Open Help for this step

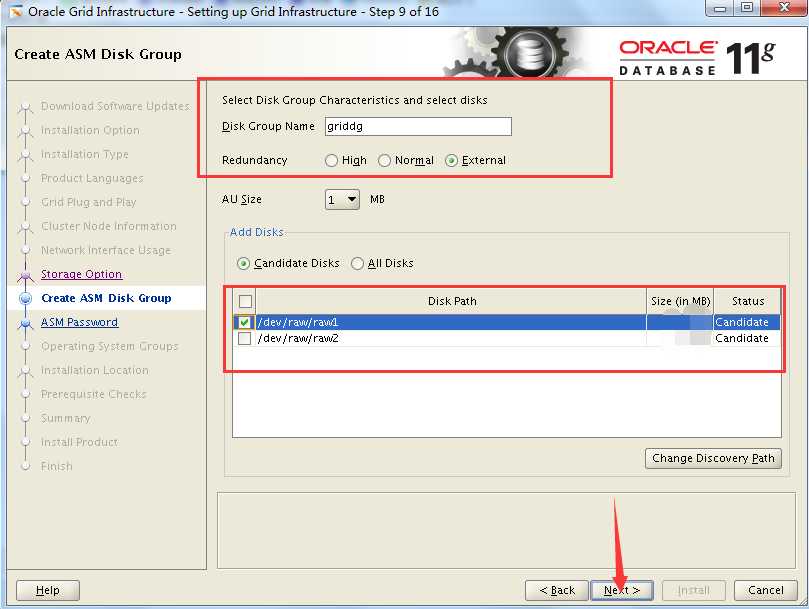(x=48, y=590)
